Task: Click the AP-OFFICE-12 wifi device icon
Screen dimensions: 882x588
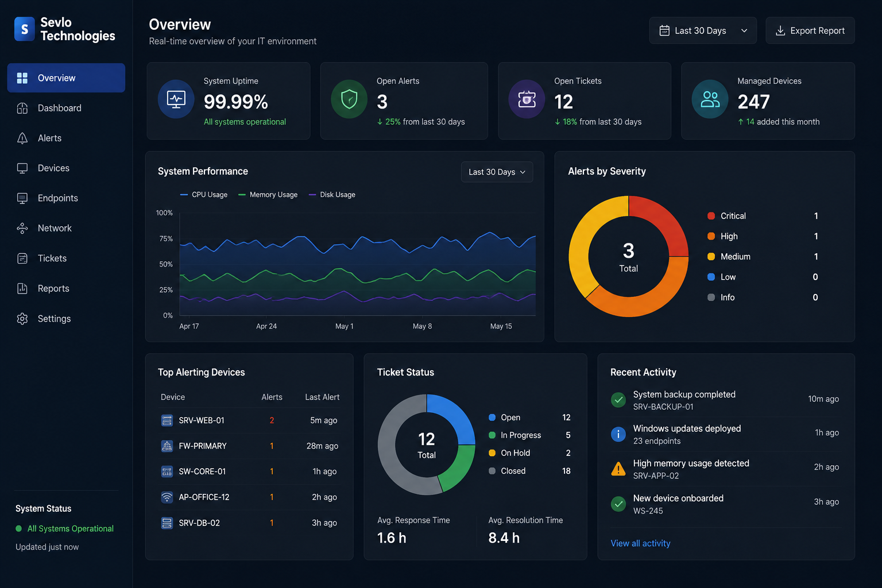Action: click(x=167, y=497)
